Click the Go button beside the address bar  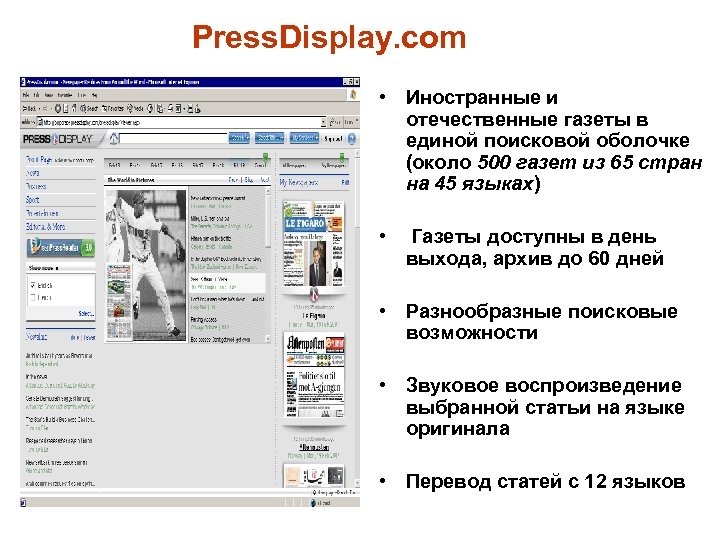point(335,123)
